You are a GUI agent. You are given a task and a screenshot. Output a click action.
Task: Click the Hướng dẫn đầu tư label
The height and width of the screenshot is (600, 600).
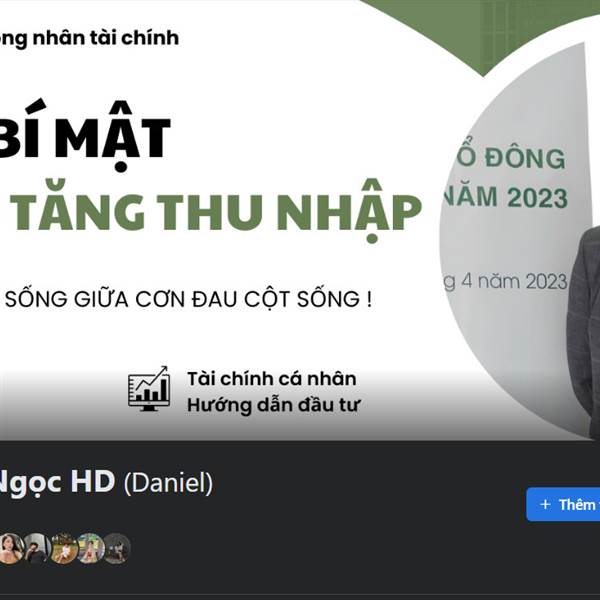click(274, 405)
